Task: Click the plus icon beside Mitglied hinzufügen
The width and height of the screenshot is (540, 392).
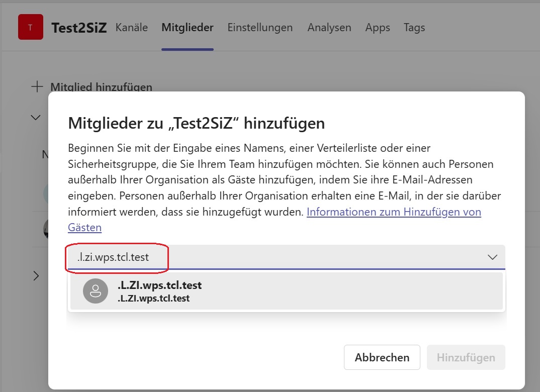Action: click(x=37, y=86)
